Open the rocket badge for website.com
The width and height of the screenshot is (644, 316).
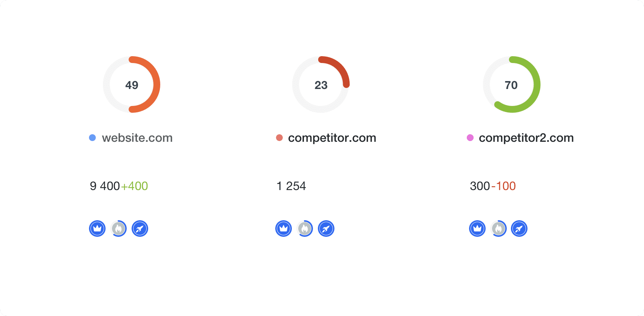[x=140, y=229]
